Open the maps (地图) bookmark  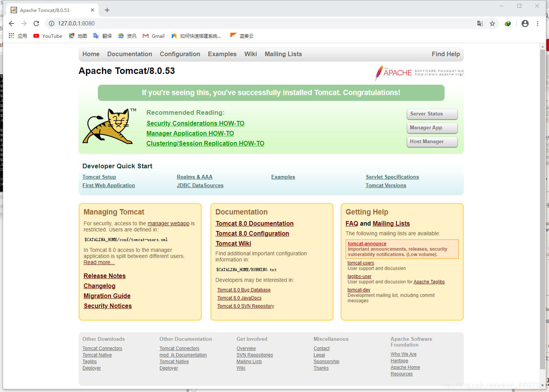coord(78,36)
